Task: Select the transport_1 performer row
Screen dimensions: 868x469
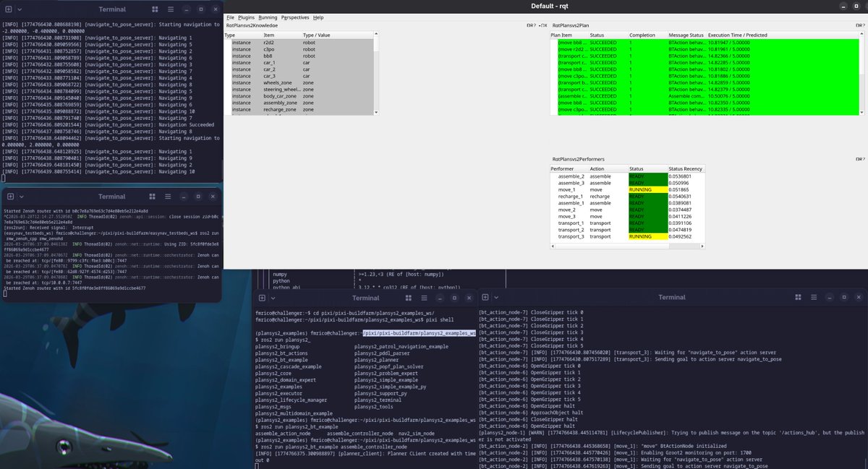Action: click(628, 223)
